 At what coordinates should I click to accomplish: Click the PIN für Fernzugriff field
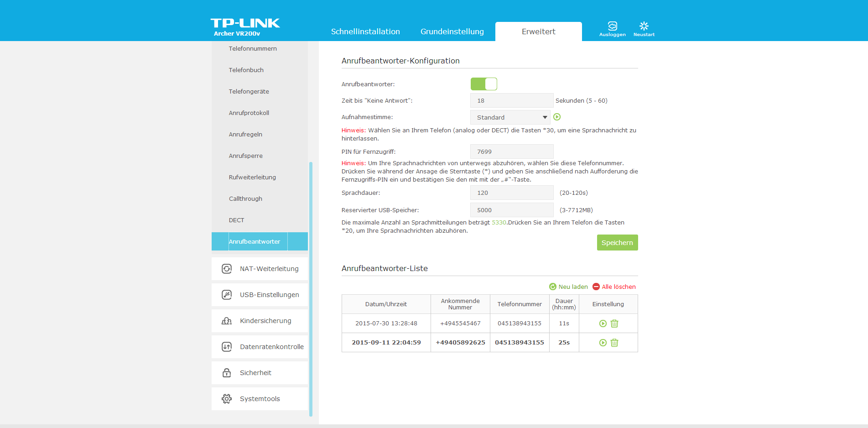(511, 151)
